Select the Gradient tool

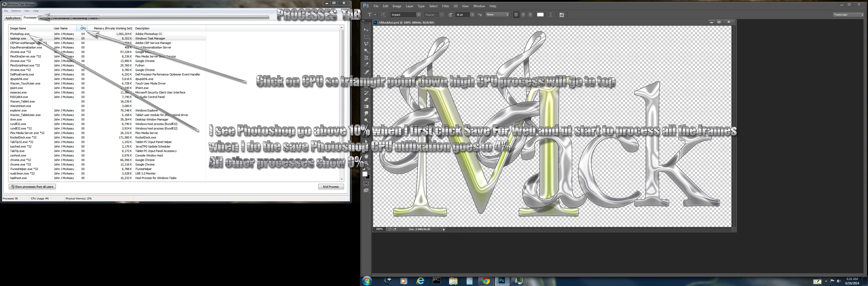366,106
